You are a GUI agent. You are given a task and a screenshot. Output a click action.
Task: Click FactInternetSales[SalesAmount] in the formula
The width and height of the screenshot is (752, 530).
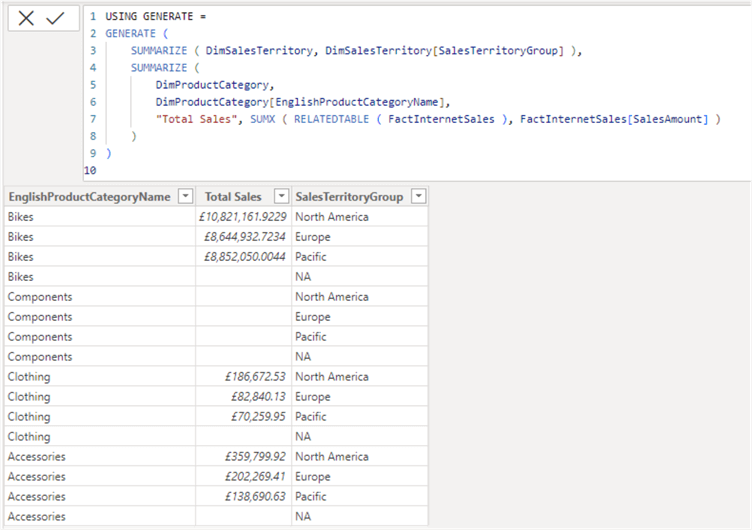[x=614, y=119]
